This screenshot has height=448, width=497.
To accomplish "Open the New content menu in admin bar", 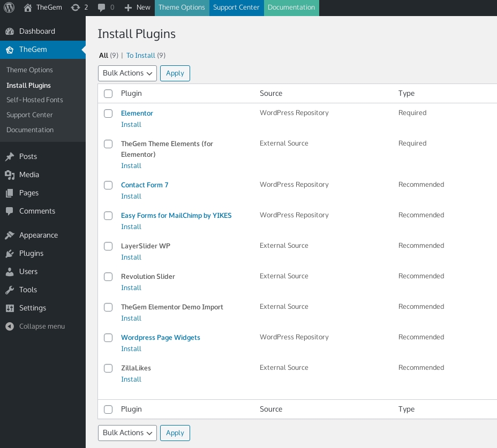I will coord(137,7).
